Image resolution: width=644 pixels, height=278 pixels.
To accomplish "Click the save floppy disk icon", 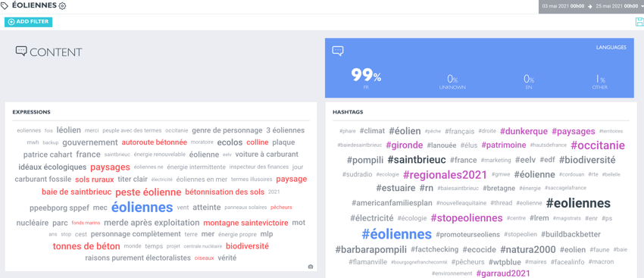I will (639, 22).
